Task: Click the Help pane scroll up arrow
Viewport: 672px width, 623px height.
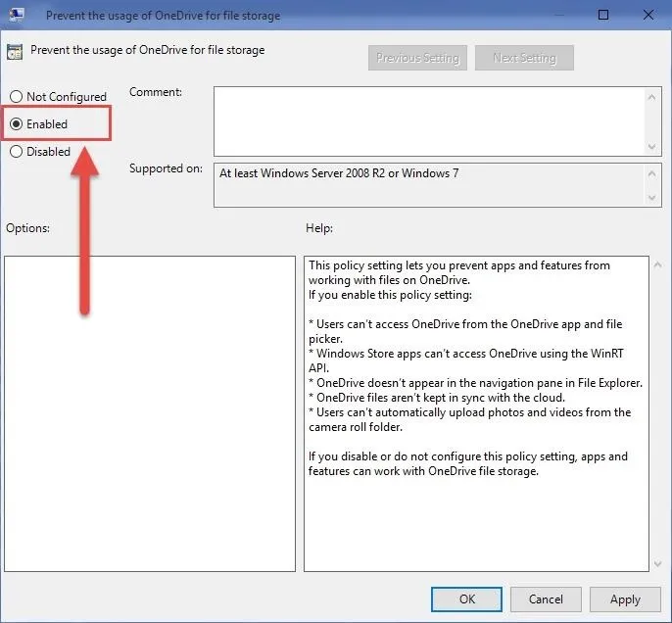Action: point(658,265)
